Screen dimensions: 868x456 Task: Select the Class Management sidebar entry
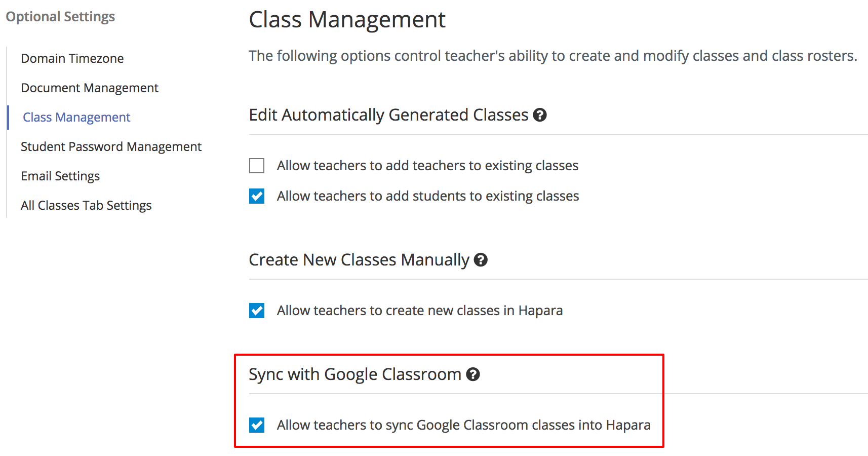76,117
